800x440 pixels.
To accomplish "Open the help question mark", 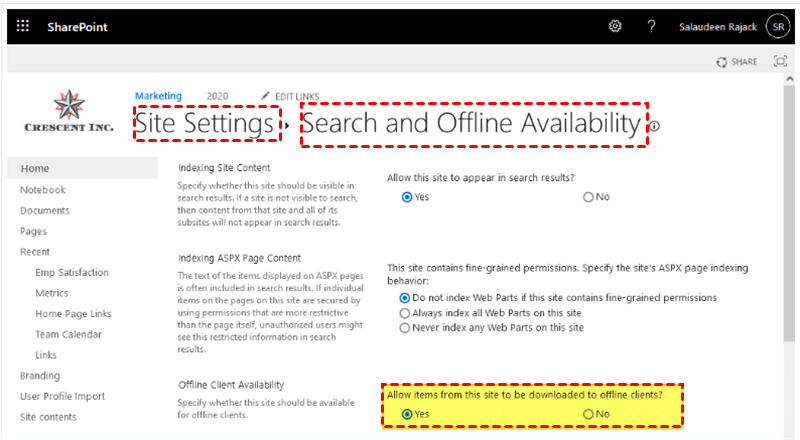I will coord(651,26).
